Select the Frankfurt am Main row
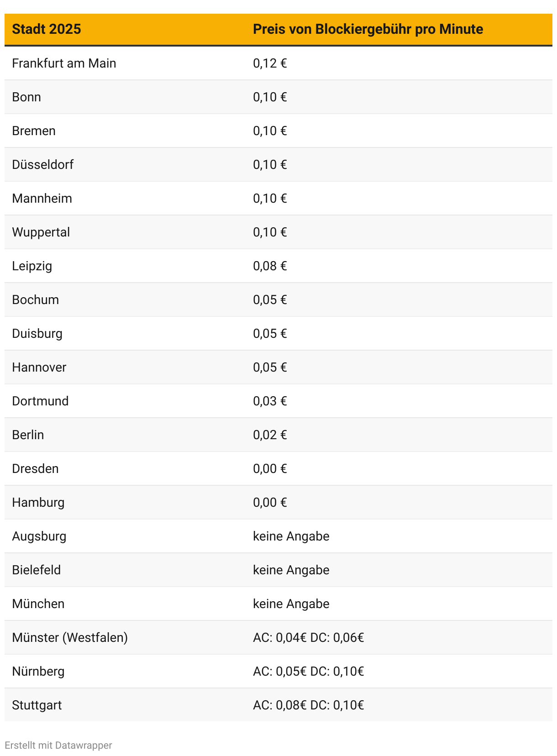This screenshot has width=557, height=756. click(278, 63)
